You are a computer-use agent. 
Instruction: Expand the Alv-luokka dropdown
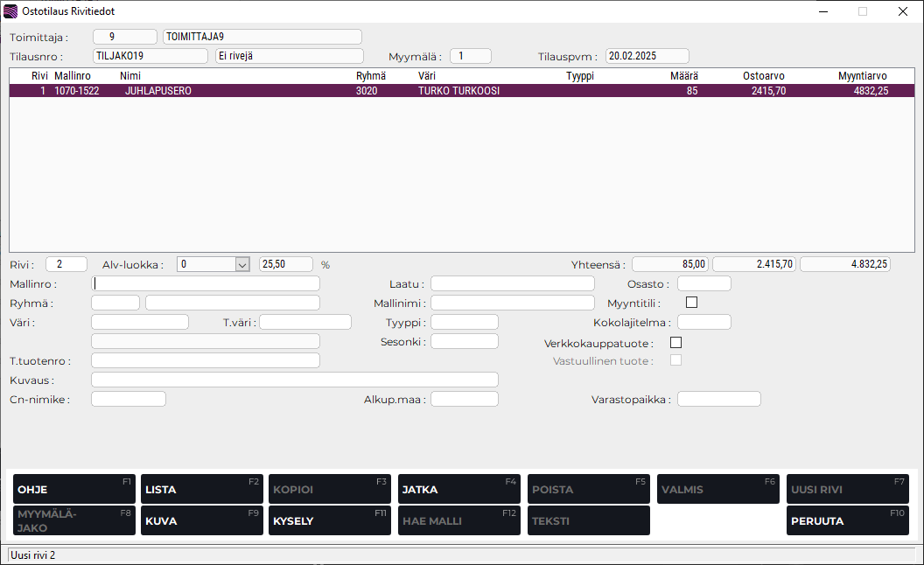coord(242,264)
